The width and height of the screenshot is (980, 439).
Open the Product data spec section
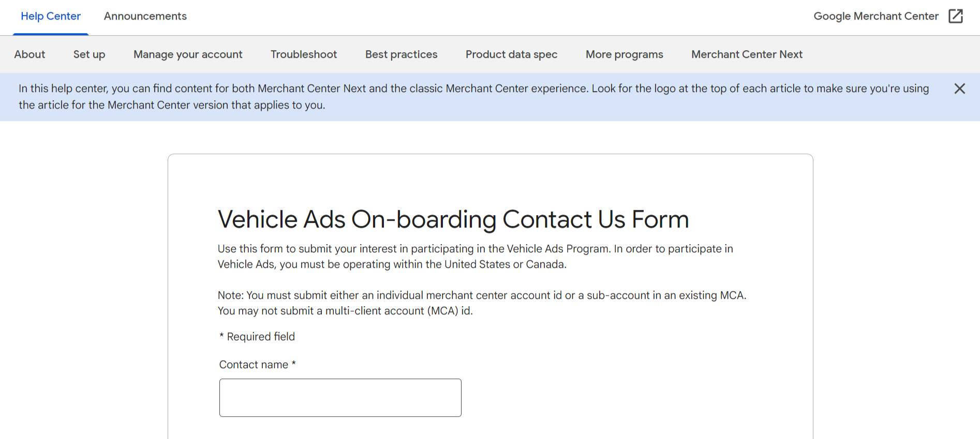point(511,54)
